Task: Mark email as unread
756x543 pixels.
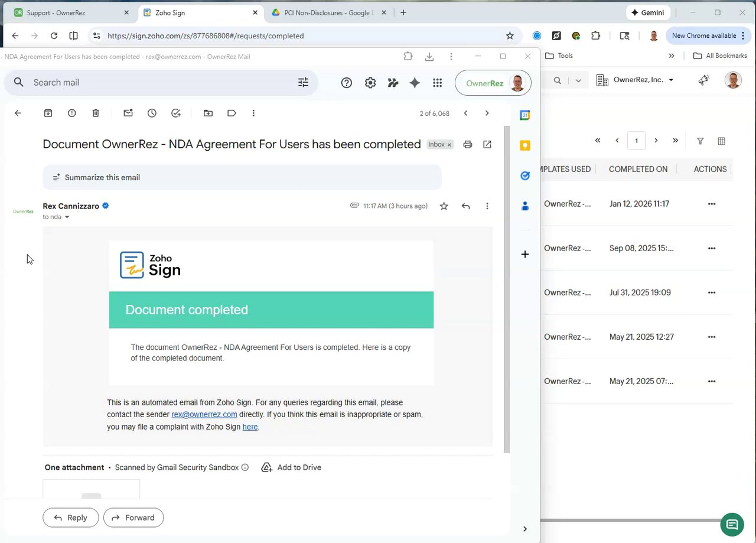Action: click(128, 113)
